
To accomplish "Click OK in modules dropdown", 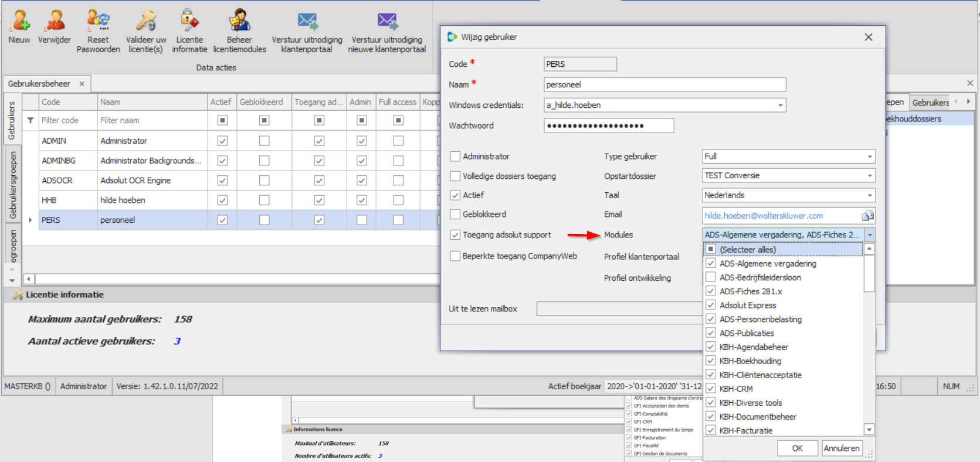I will 798,448.
